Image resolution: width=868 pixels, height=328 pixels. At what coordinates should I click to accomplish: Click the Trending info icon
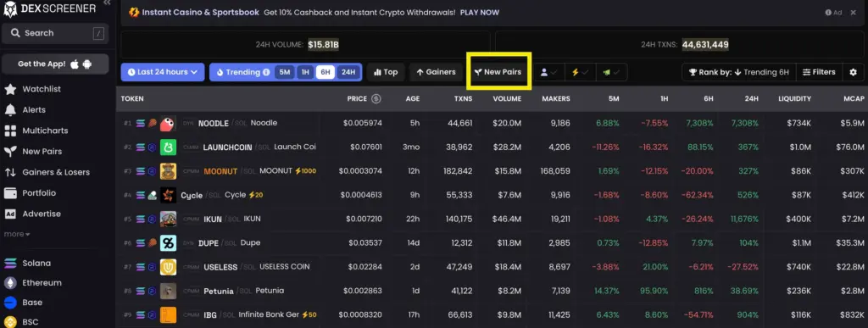pos(266,72)
